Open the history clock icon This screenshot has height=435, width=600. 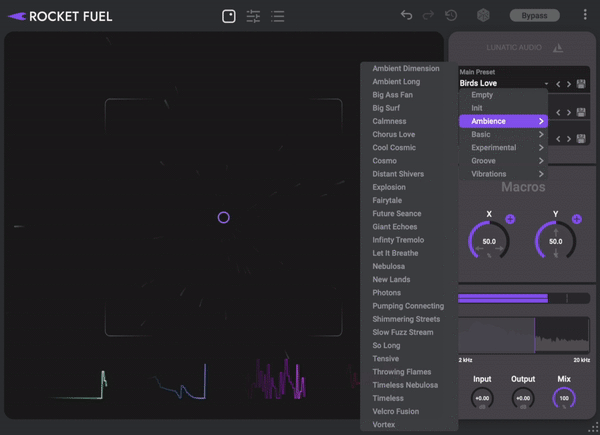click(452, 16)
